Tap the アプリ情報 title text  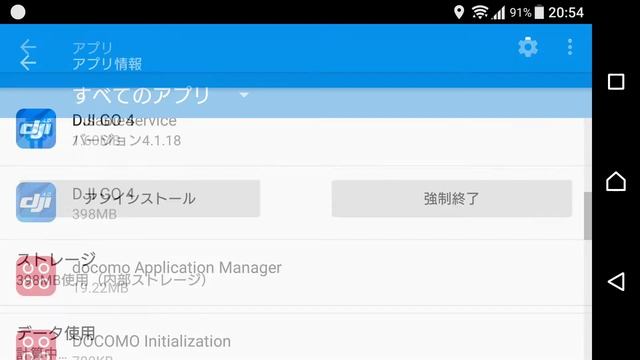click(x=107, y=64)
